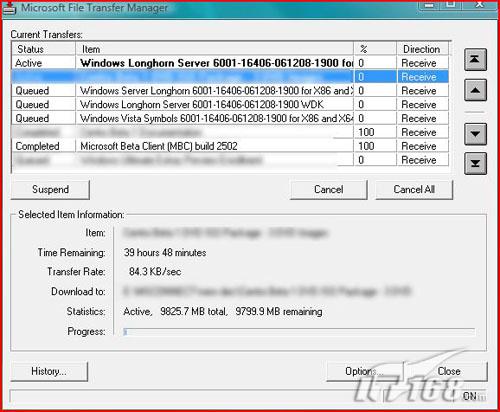The image size is (500, 412).
Task: Click the Cancel All button
Action: pos(414,190)
